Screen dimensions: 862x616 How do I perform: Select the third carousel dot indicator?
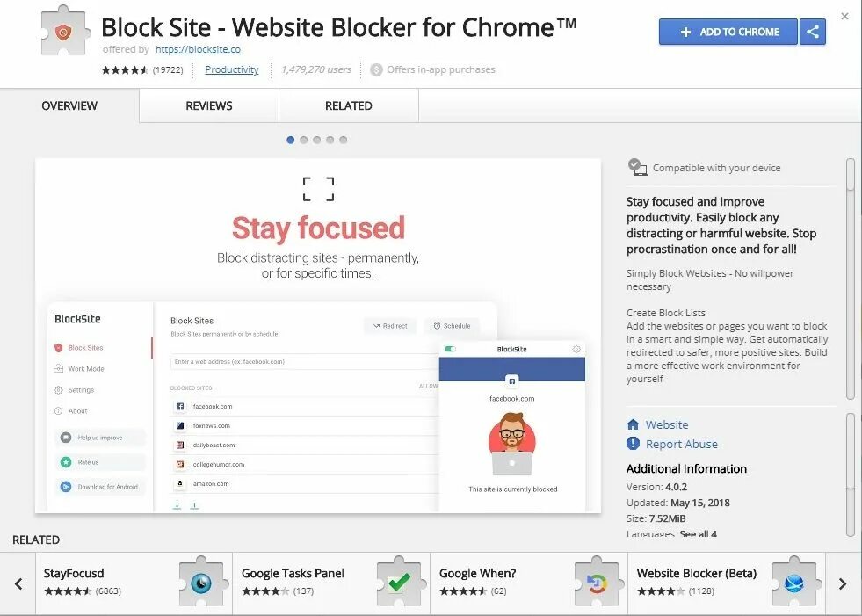317,140
